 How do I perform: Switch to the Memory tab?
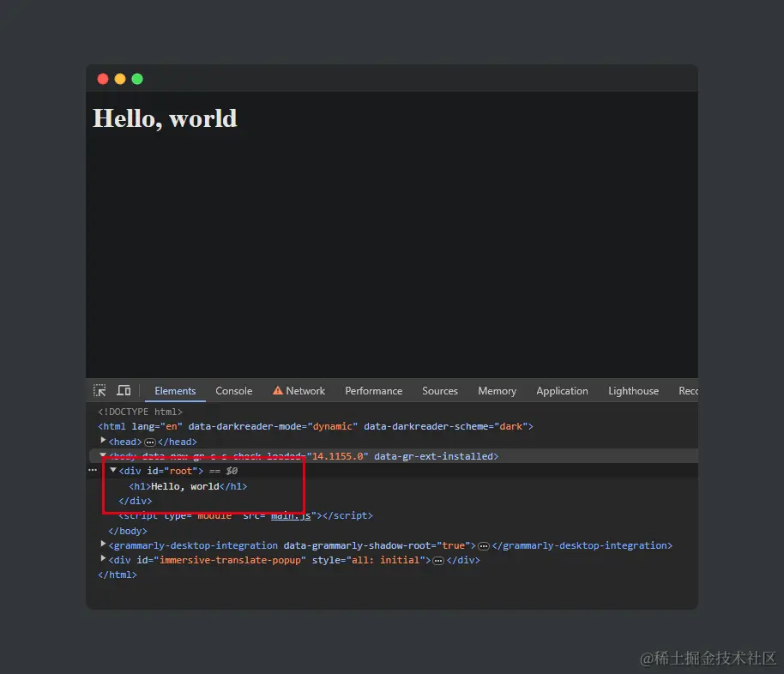497,391
